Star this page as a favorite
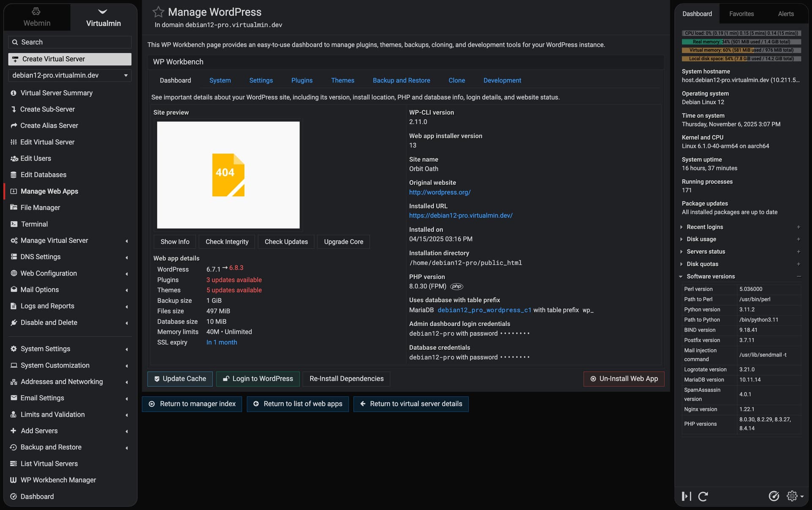This screenshot has width=812, height=510. point(158,12)
